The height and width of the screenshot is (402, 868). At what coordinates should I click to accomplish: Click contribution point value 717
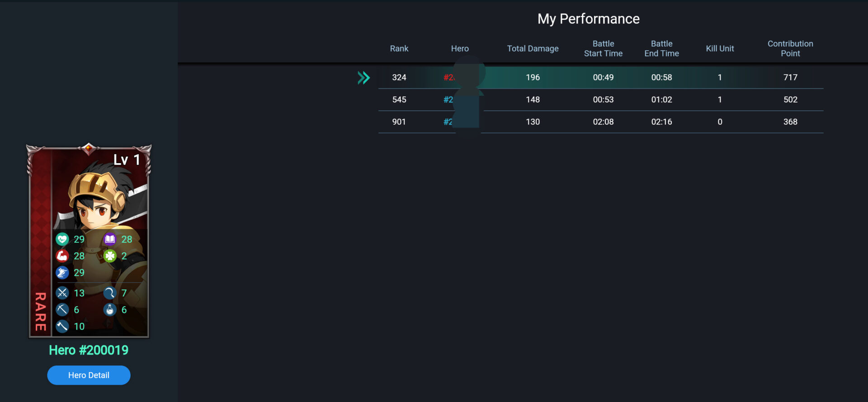click(790, 77)
